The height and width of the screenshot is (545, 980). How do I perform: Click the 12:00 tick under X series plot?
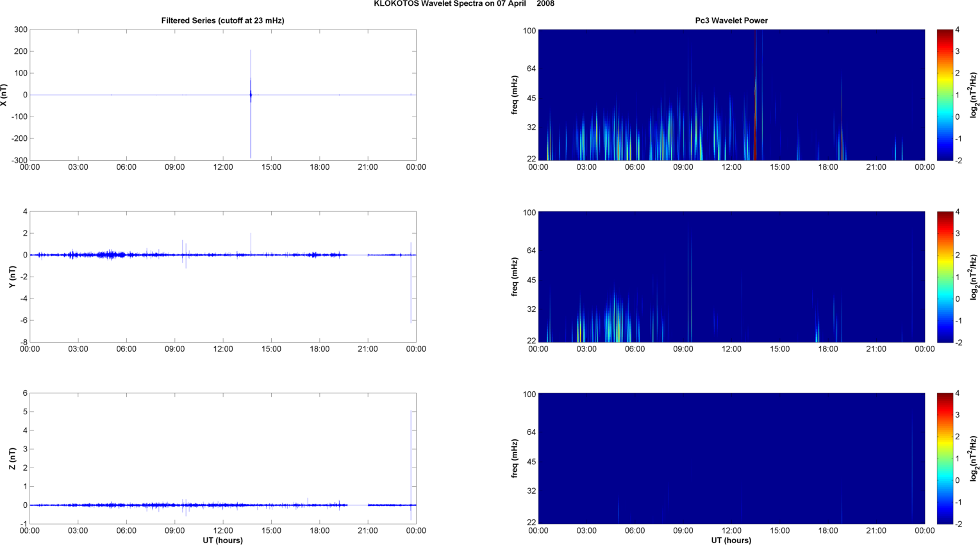click(223, 167)
